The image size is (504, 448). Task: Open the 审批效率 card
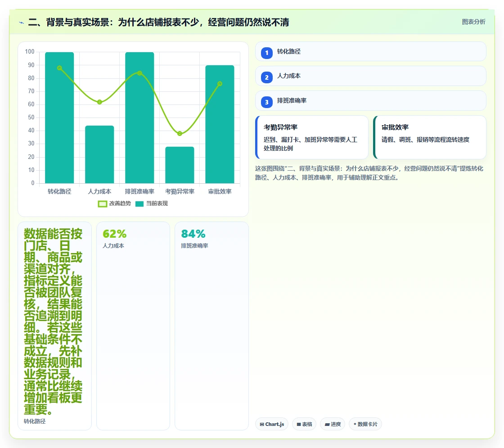click(x=430, y=137)
